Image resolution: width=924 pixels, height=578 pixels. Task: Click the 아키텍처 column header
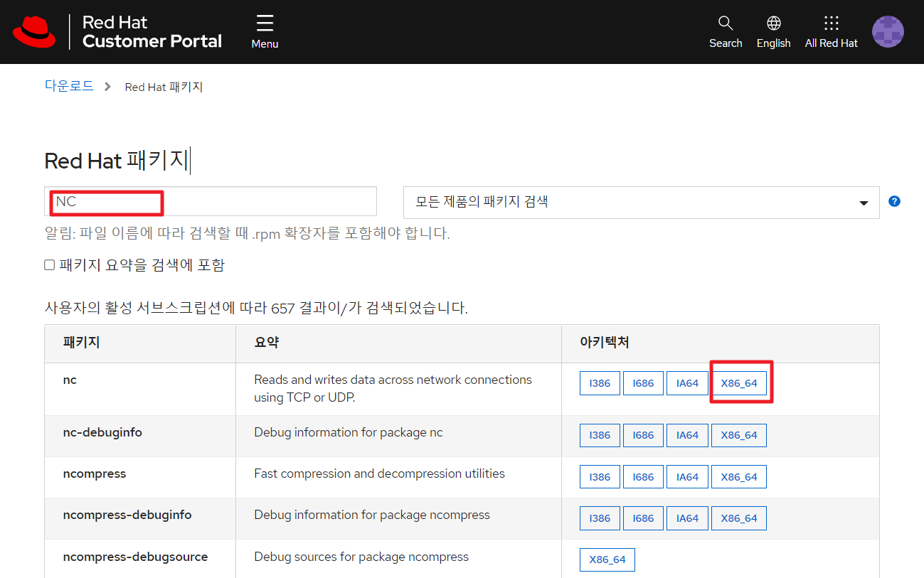point(605,343)
